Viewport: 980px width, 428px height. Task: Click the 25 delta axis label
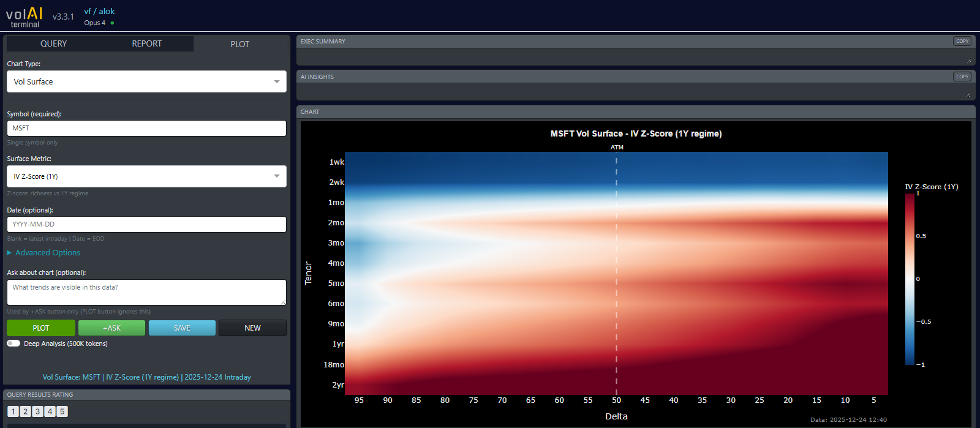tap(759, 400)
